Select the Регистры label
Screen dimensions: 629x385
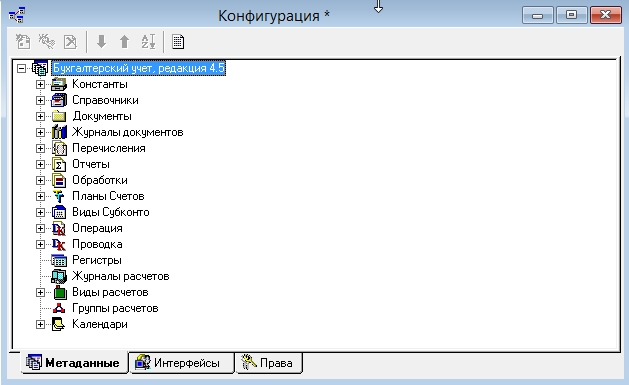click(x=97, y=260)
